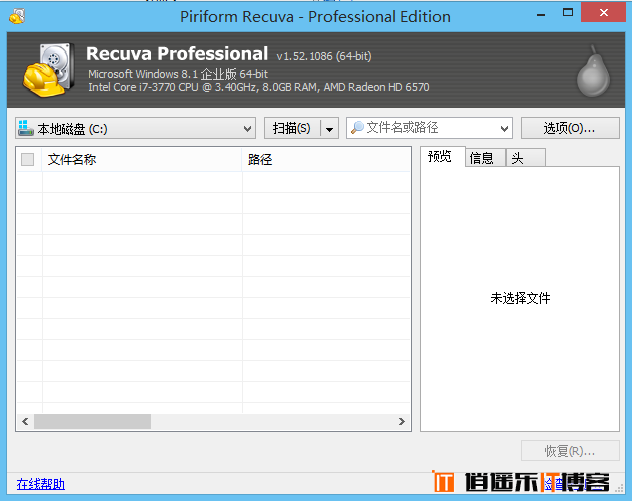Open the 在线帮助 online help link
Image resolution: width=632 pixels, height=501 pixels.
(x=41, y=484)
